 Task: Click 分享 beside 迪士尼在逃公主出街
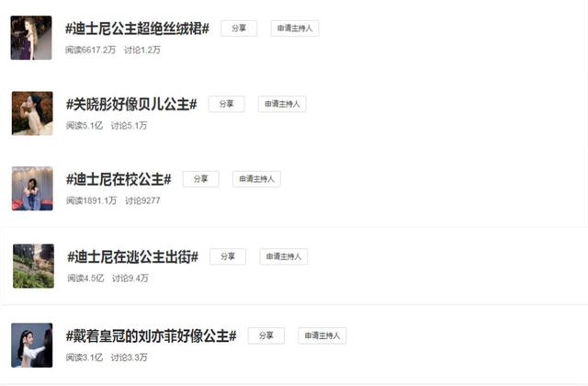[x=228, y=256]
